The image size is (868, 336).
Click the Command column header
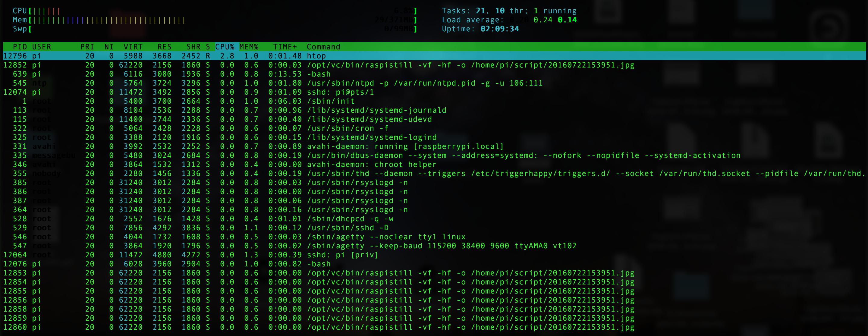(x=323, y=47)
